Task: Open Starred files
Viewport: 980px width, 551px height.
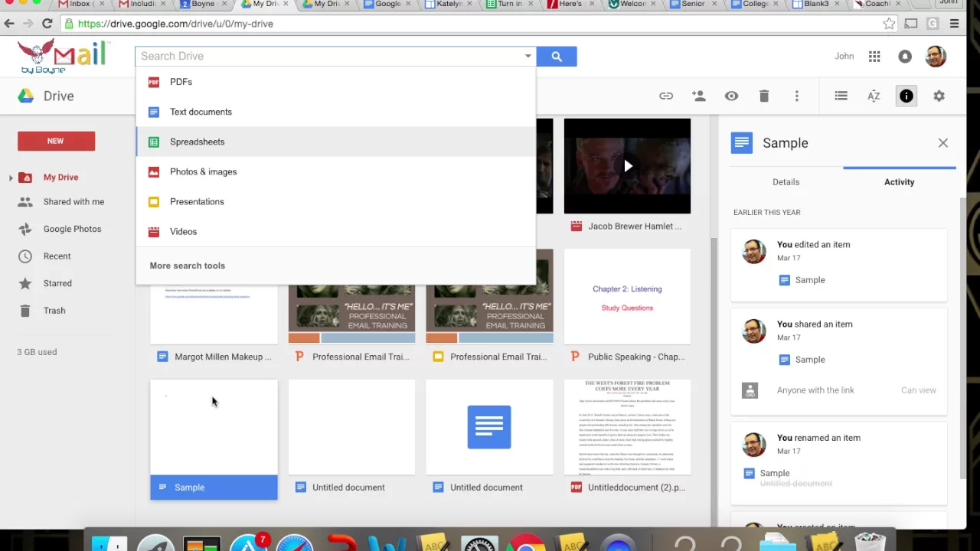Action: 57,283
